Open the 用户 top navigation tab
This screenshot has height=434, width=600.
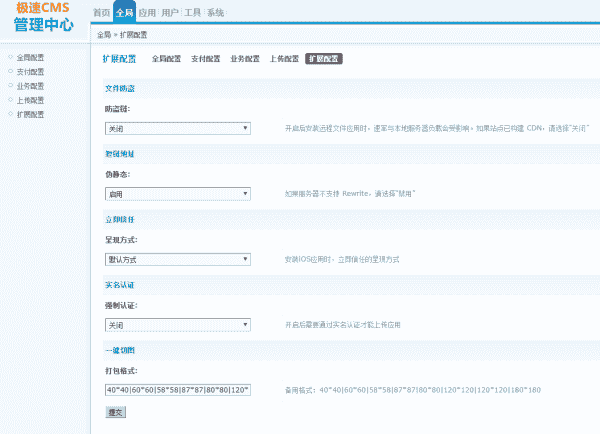click(170, 13)
